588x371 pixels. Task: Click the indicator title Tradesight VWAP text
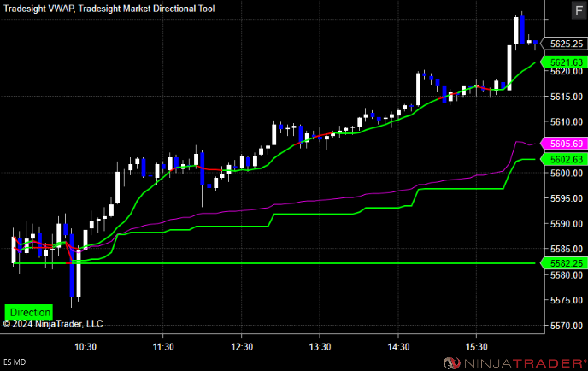click(x=39, y=9)
